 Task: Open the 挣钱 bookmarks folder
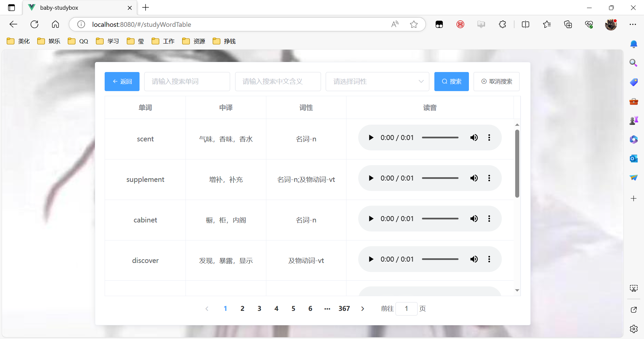[224, 41]
